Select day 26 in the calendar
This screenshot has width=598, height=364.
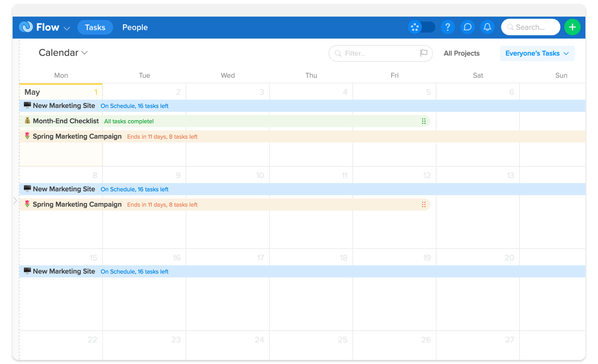(x=394, y=345)
